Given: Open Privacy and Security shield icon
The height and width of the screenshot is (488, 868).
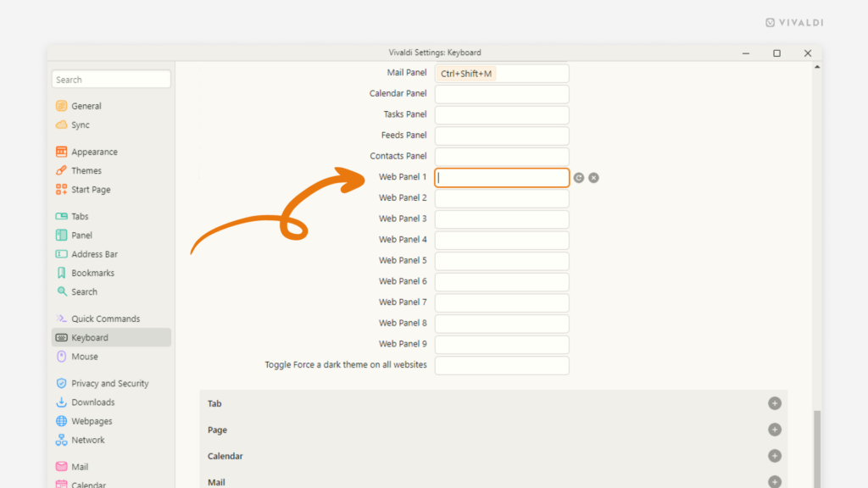Looking at the screenshot, I should click(x=61, y=384).
